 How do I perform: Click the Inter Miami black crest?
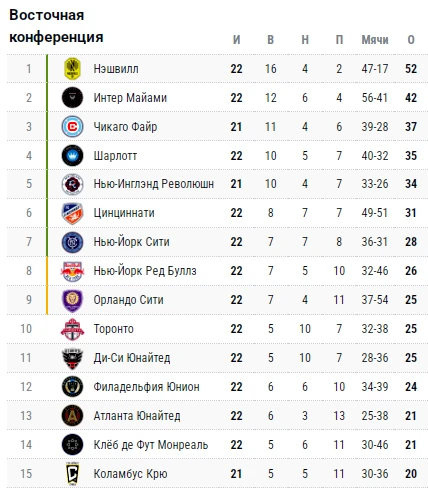[72, 97]
